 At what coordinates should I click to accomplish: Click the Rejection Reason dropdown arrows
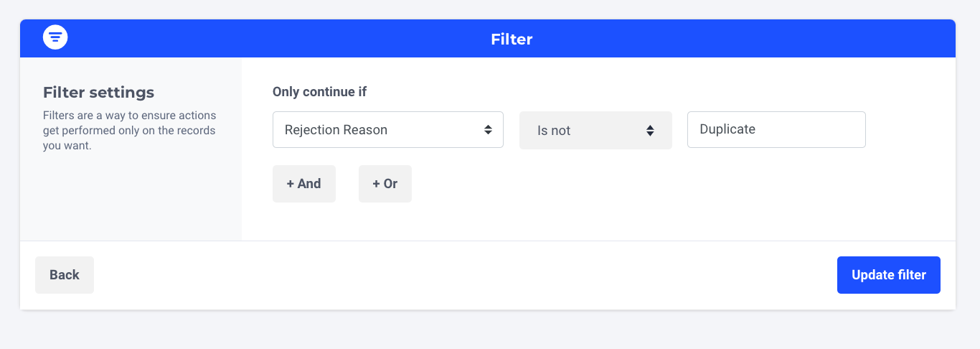488,130
